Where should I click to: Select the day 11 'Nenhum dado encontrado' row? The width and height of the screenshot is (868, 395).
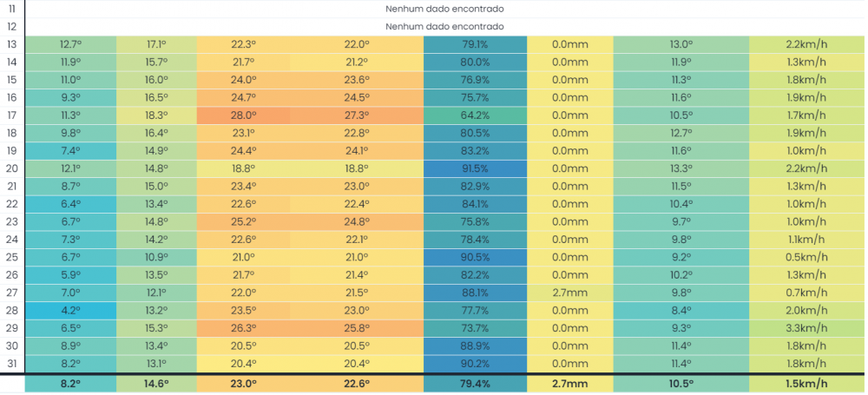point(444,9)
